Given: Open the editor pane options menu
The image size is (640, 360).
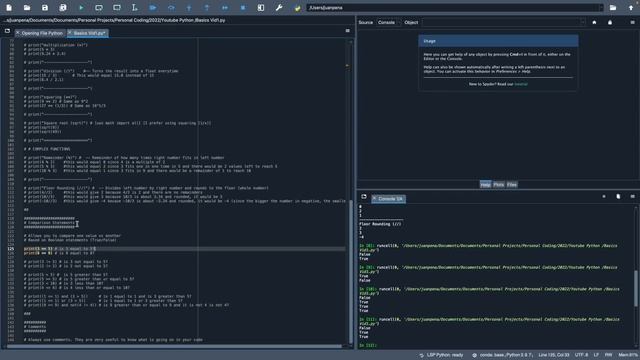Looking at the screenshot, I should point(348,31).
